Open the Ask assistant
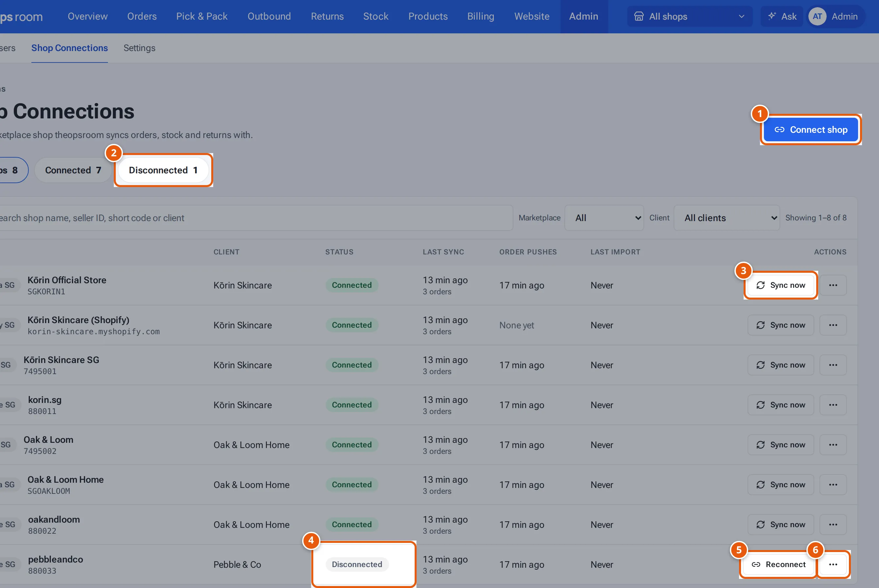This screenshot has height=588, width=879. pyautogui.click(x=782, y=16)
